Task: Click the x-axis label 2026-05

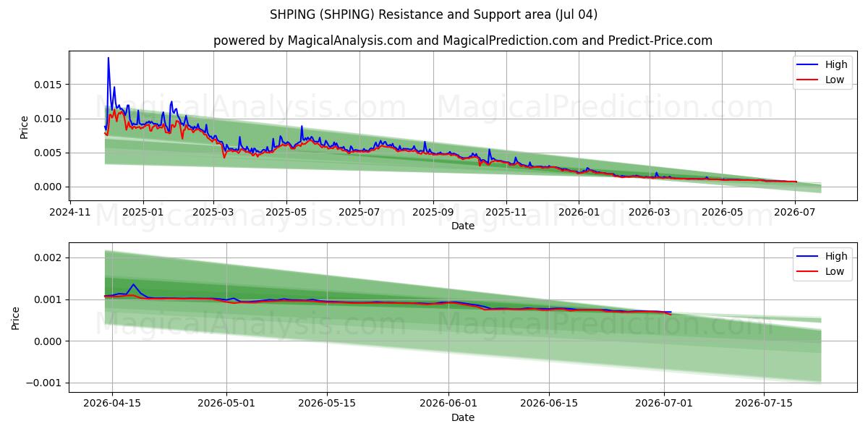Action: click(x=721, y=212)
